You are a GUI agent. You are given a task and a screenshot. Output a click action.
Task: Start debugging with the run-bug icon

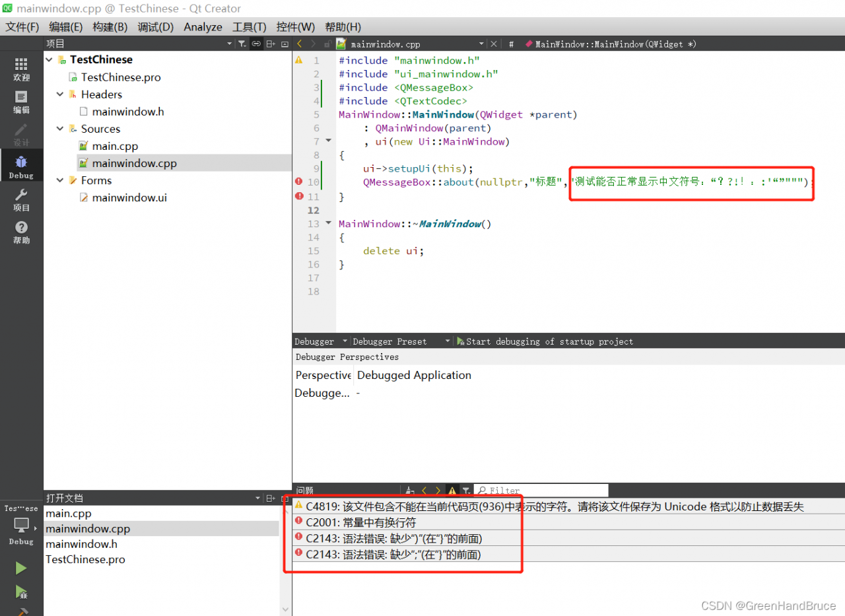coord(21,592)
